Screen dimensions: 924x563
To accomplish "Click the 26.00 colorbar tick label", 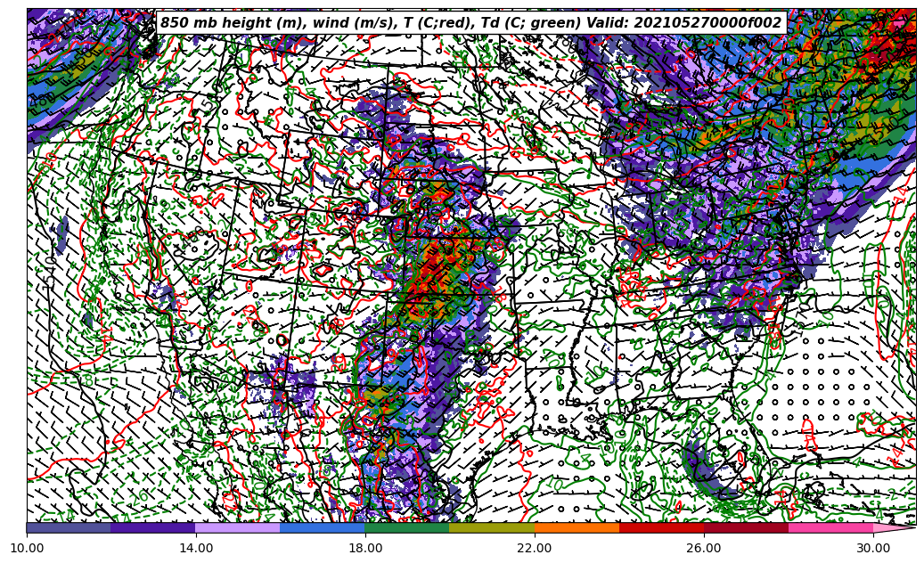I will [x=704, y=548].
